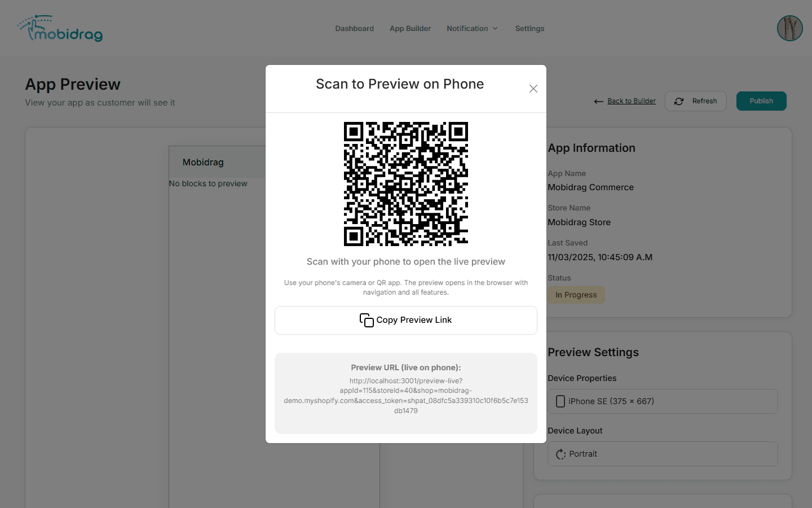Click the QR code image
Viewport: 812px width, 508px height.
tap(406, 184)
